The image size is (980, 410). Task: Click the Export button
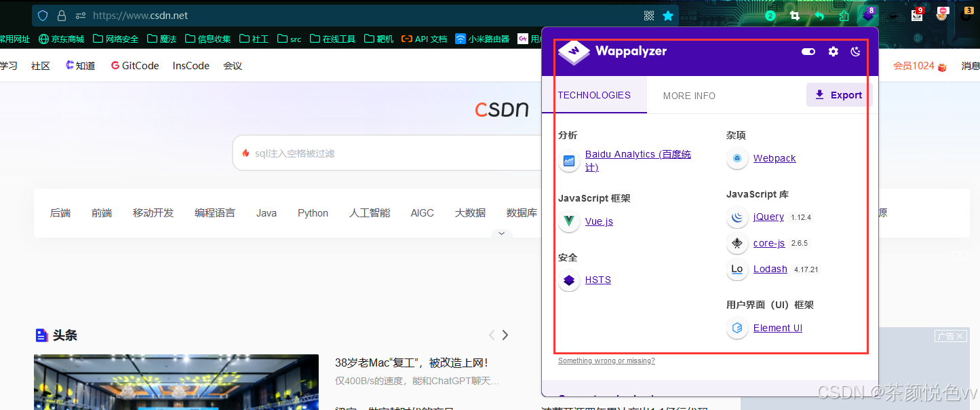839,95
